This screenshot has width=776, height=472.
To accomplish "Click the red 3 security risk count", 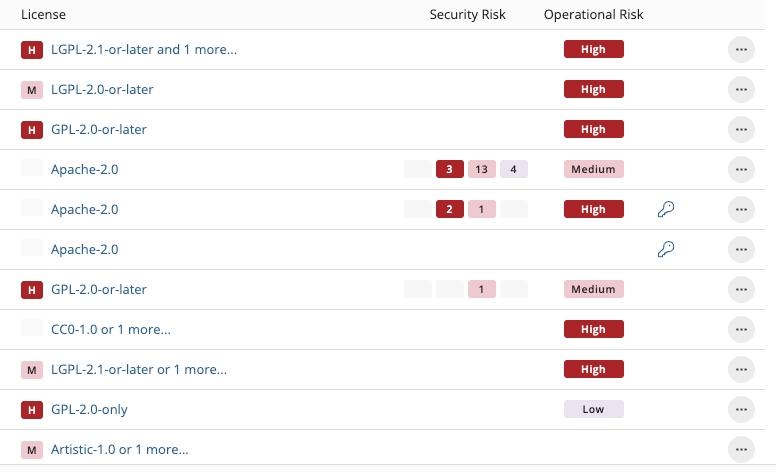I will (450, 169).
